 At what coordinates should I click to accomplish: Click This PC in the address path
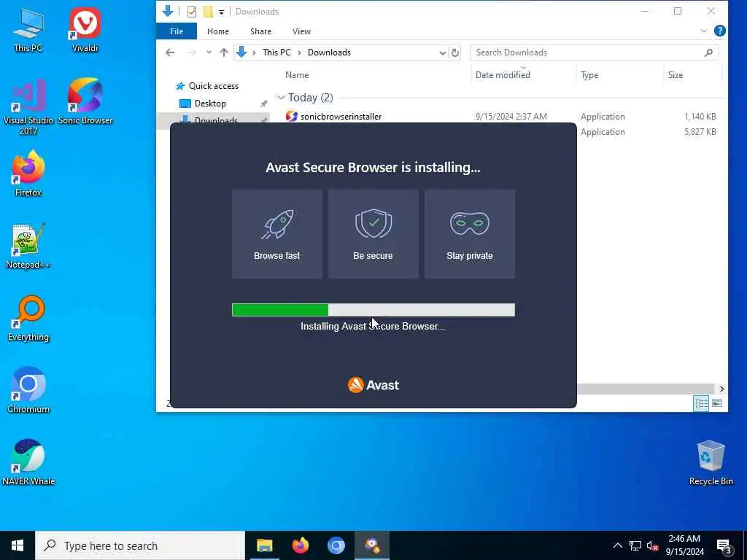click(x=276, y=52)
